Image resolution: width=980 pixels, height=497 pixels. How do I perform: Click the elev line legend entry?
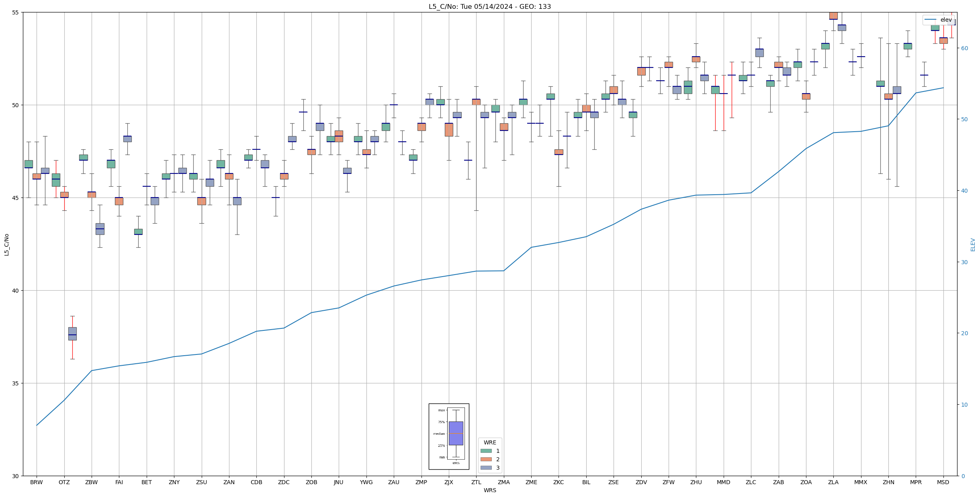pyautogui.click(x=938, y=20)
